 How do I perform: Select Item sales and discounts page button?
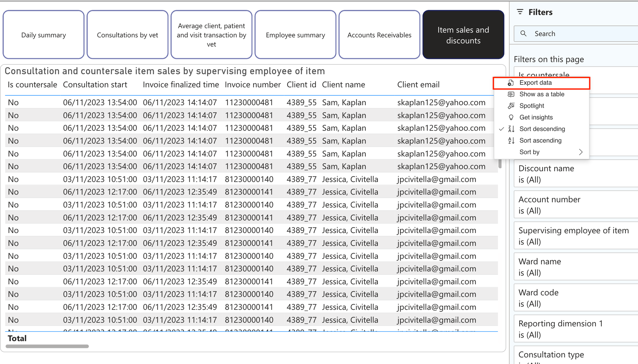463,35
